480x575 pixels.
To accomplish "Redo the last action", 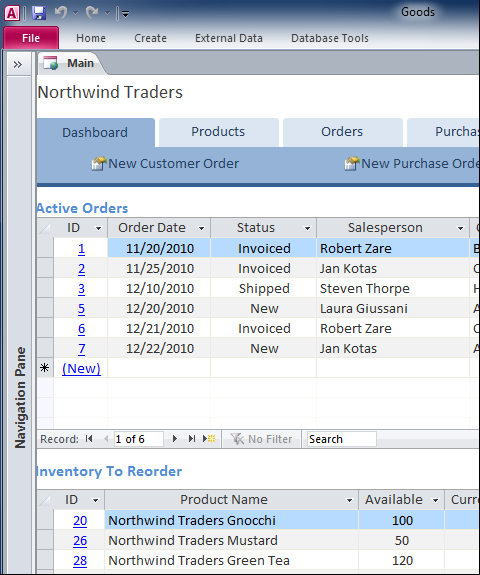I will point(92,13).
